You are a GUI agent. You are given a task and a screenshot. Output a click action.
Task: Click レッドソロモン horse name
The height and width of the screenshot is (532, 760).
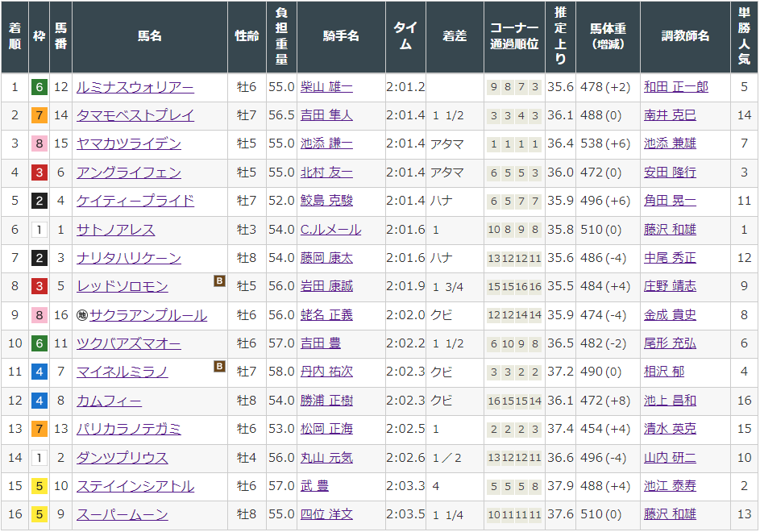click(123, 287)
